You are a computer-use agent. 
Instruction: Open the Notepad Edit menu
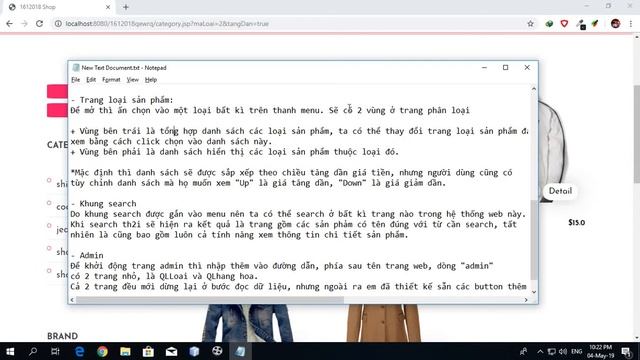tap(91, 80)
